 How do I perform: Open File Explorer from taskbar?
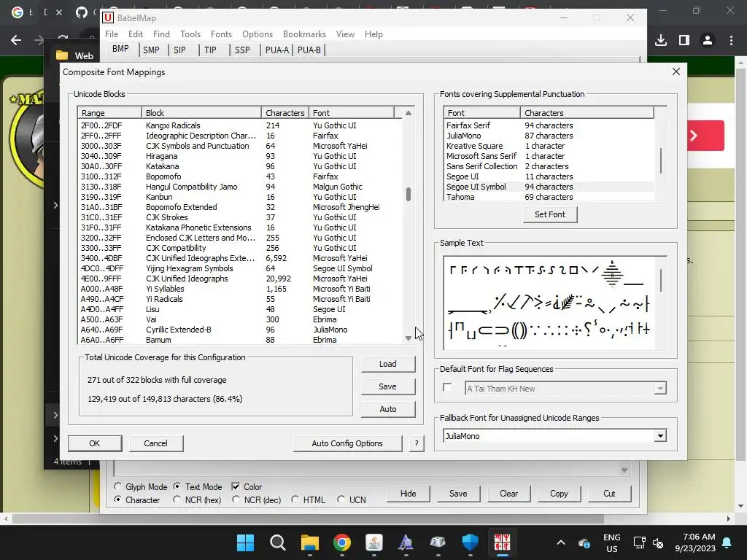click(x=309, y=542)
